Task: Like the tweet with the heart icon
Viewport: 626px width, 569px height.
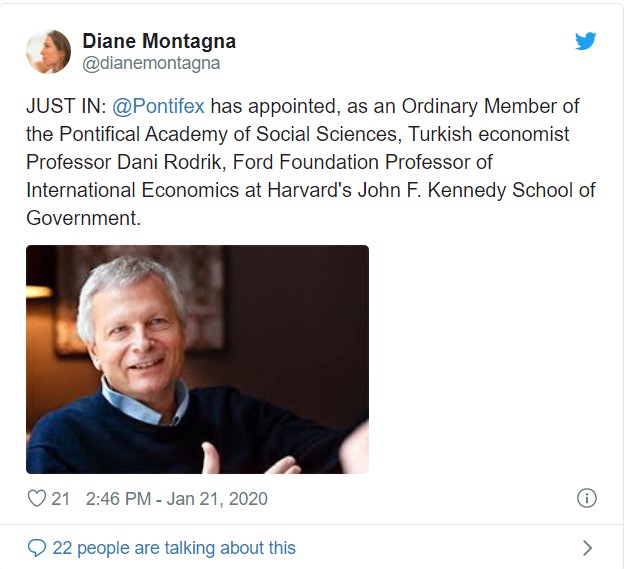Action: pyautogui.click(x=37, y=498)
